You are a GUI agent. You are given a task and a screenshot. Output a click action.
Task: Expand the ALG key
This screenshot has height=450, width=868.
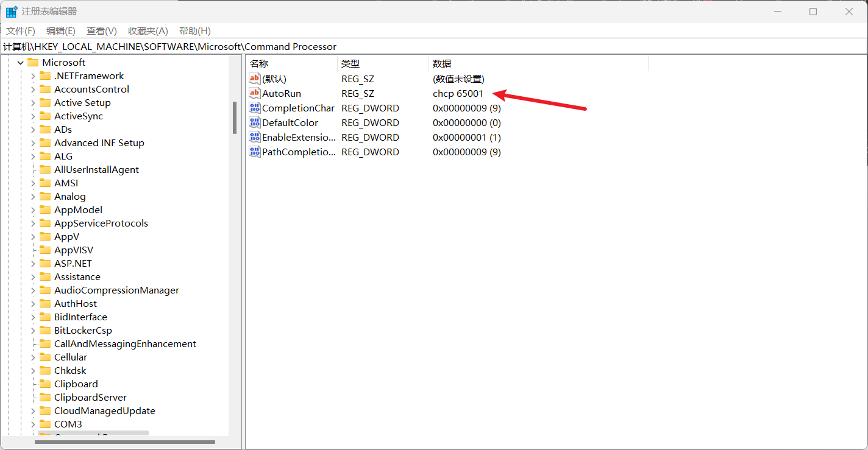[33, 156]
